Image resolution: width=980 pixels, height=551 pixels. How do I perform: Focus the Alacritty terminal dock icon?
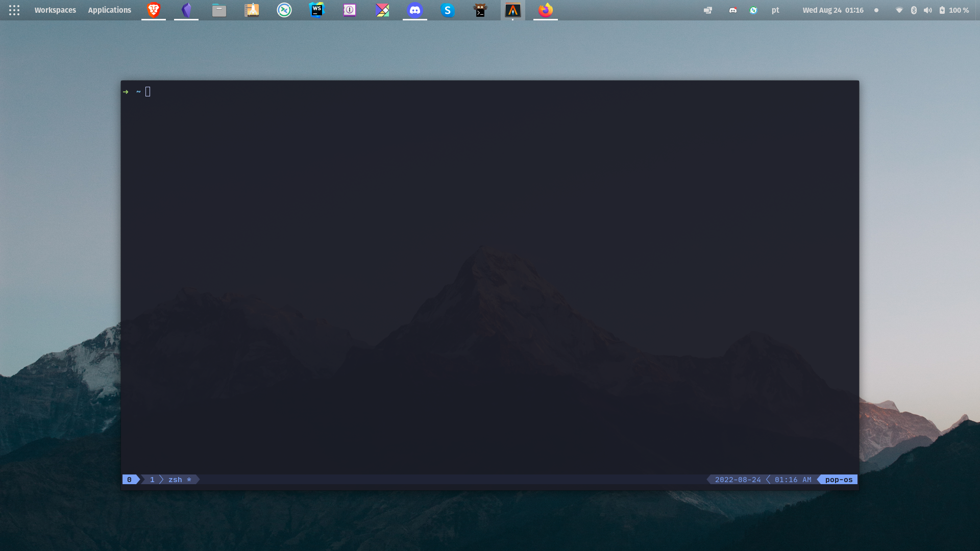[512, 10]
